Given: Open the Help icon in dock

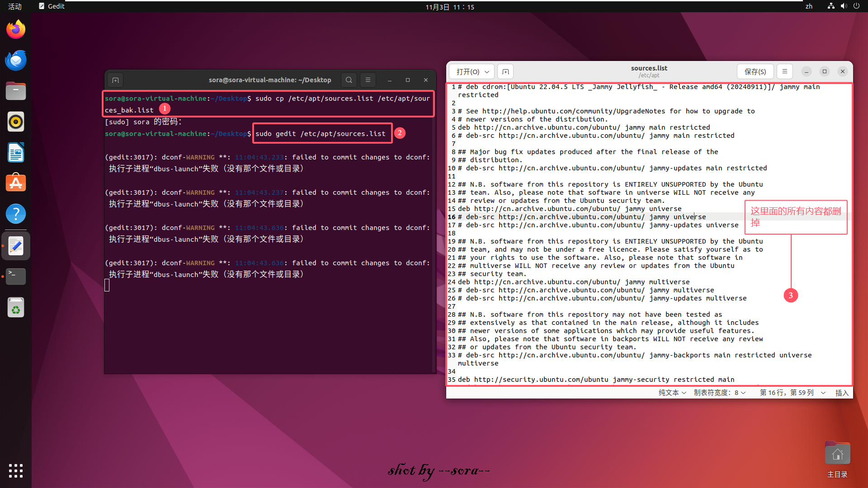Looking at the screenshot, I should [16, 214].
